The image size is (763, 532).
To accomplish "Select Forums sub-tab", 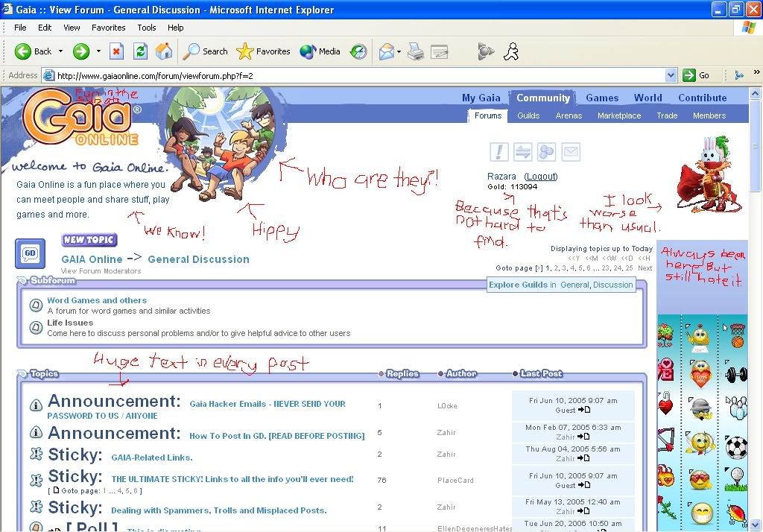I will click(488, 115).
